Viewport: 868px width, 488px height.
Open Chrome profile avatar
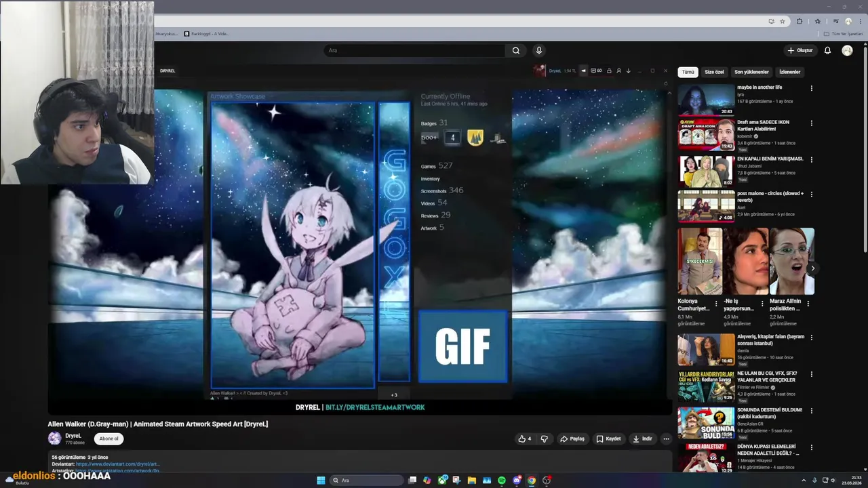[848, 21]
